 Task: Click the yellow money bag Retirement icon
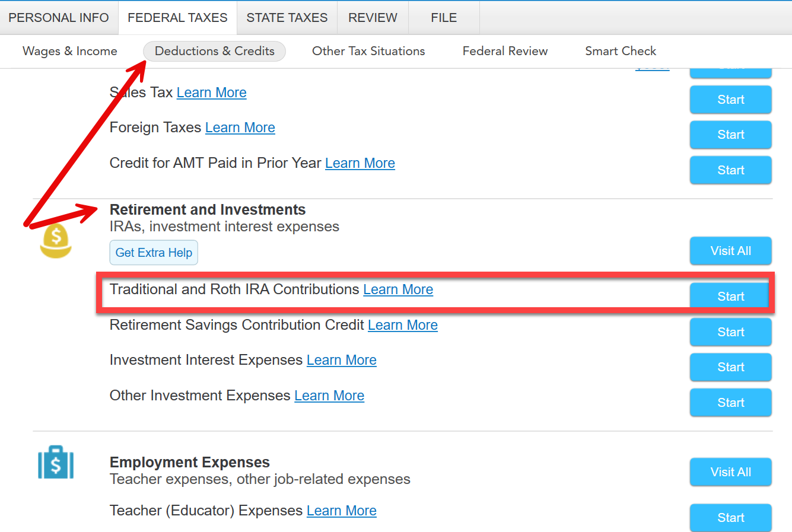point(56,242)
